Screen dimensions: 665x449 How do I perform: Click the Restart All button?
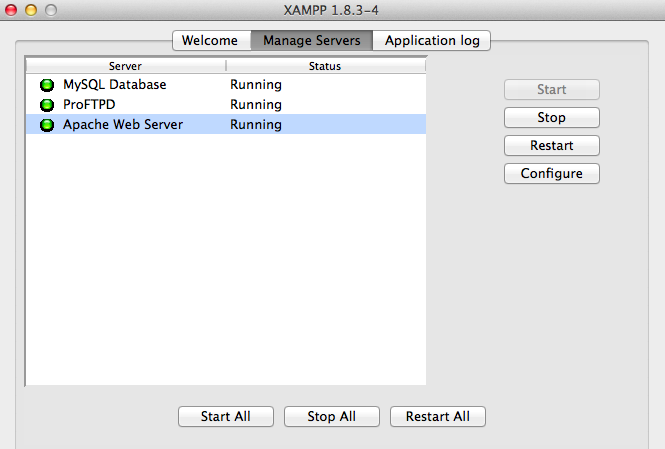pyautogui.click(x=438, y=417)
